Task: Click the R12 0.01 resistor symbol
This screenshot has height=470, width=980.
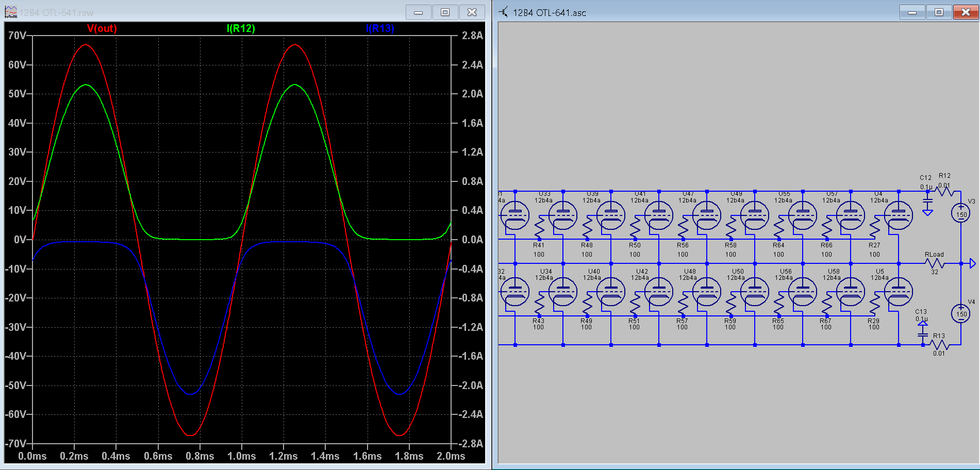Action: [x=944, y=191]
